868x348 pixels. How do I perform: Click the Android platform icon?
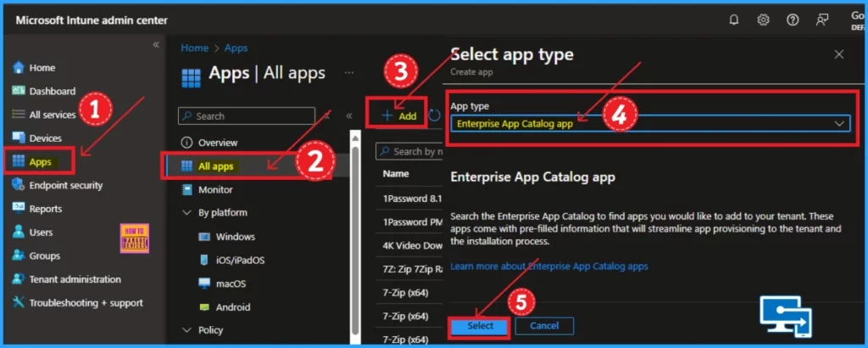click(204, 307)
